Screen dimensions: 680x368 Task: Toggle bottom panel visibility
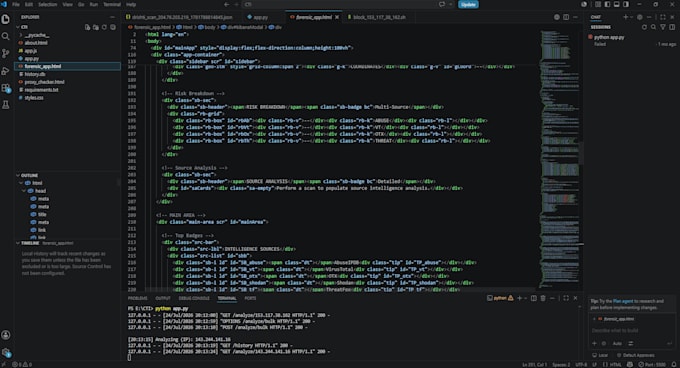616,4
